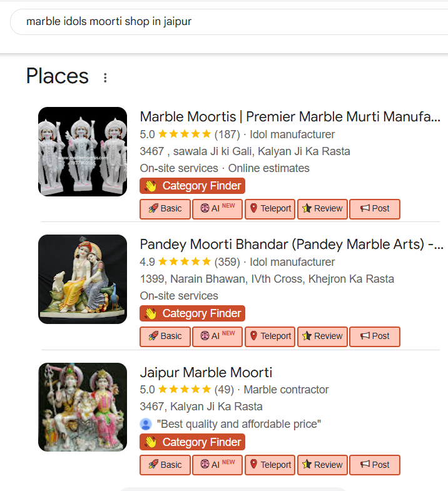Click the Basic rocket button for Marble Moortis
Image resolution: width=448 pixels, height=491 pixels.
pyautogui.click(x=165, y=209)
